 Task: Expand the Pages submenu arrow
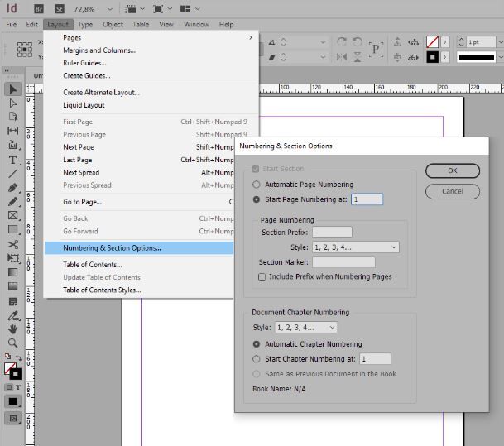click(x=251, y=37)
